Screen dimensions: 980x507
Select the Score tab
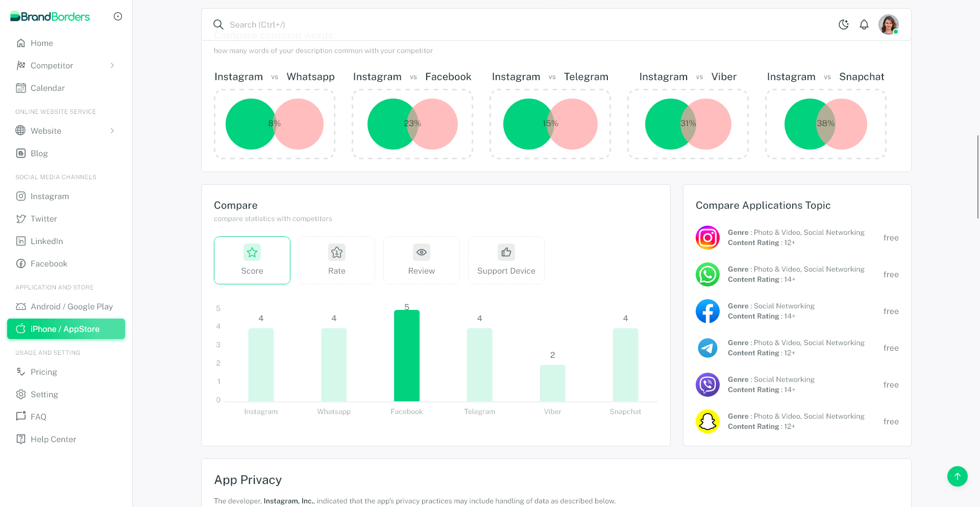tap(252, 260)
